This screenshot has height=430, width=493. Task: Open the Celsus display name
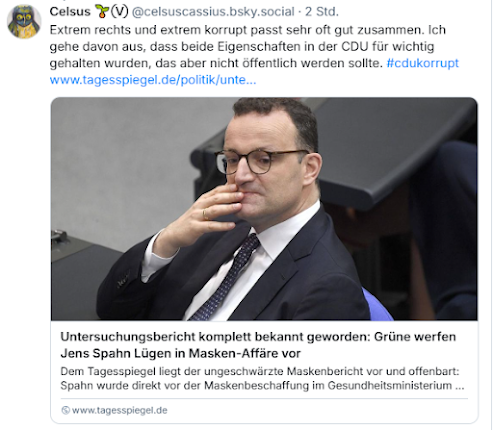70,12
